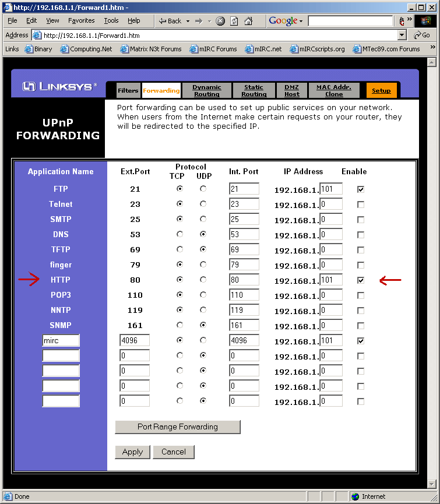This screenshot has width=440, height=504.
Task: Toggle the mirc Enable checkbox
Action: 361,341
